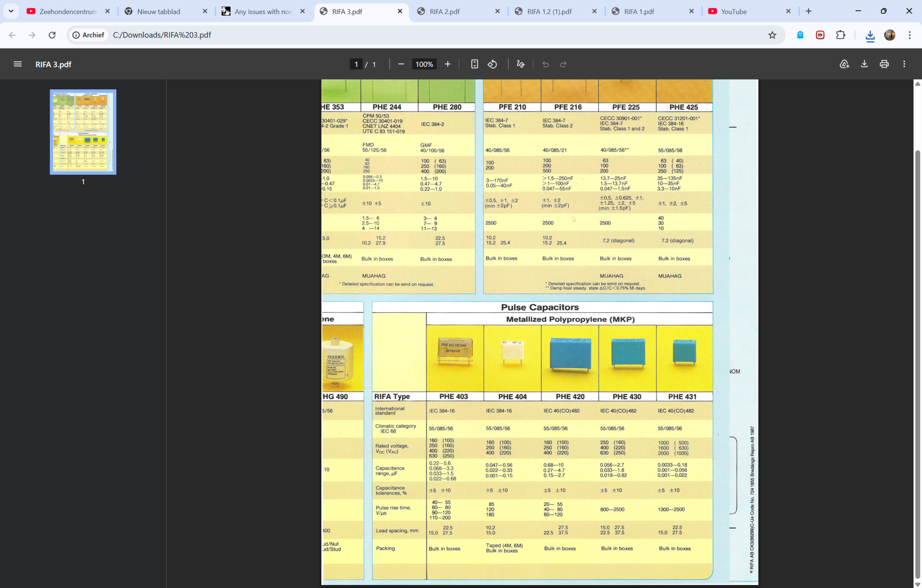Click the Lead spacing, mm row label
The height and width of the screenshot is (588, 922).
pos(397,531)
